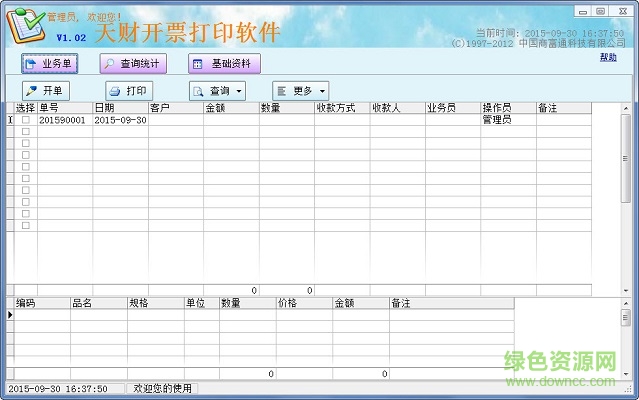Click the pen icon on 开单

point(31,90)
